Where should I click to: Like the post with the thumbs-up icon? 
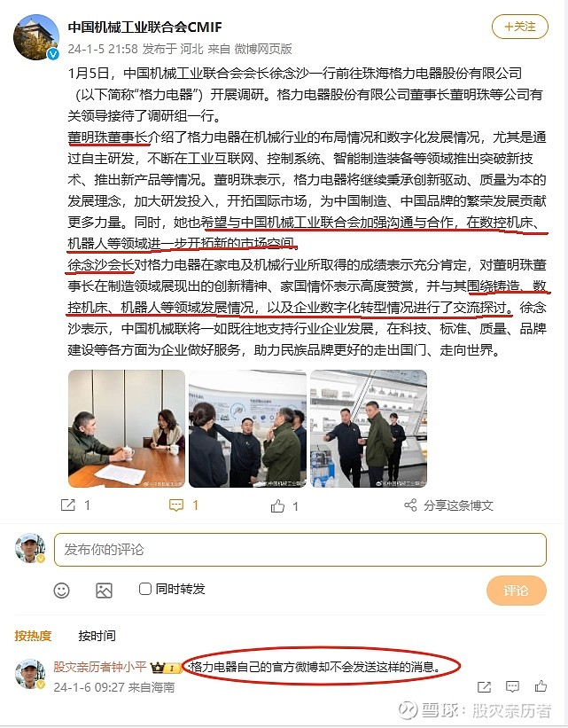(277, 505)
